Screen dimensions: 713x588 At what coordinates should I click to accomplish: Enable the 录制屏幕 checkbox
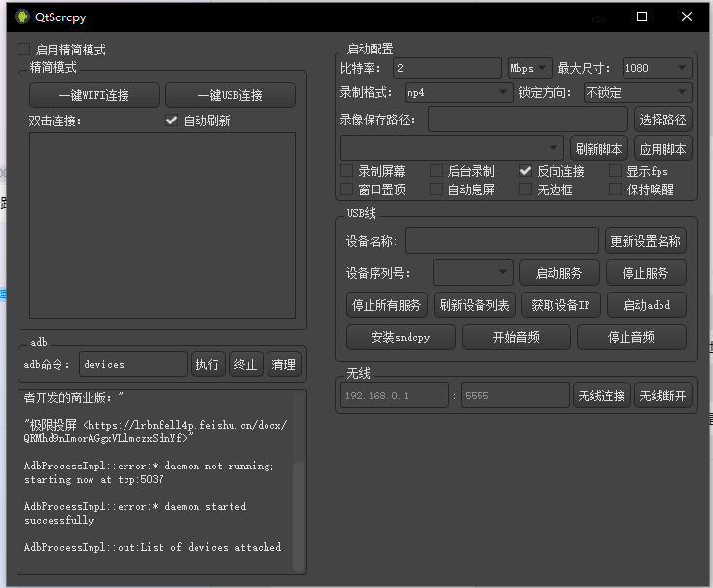click(x=347, y=171)
